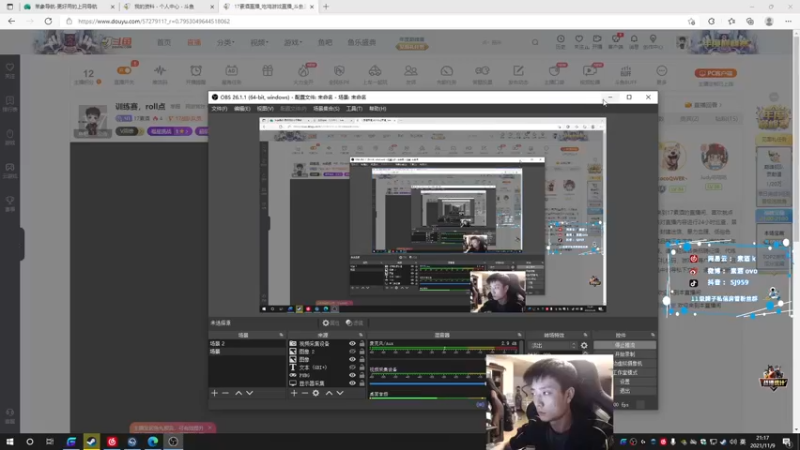
Task: Open source properties via the sources gear icon
Action: click(316, 393)
